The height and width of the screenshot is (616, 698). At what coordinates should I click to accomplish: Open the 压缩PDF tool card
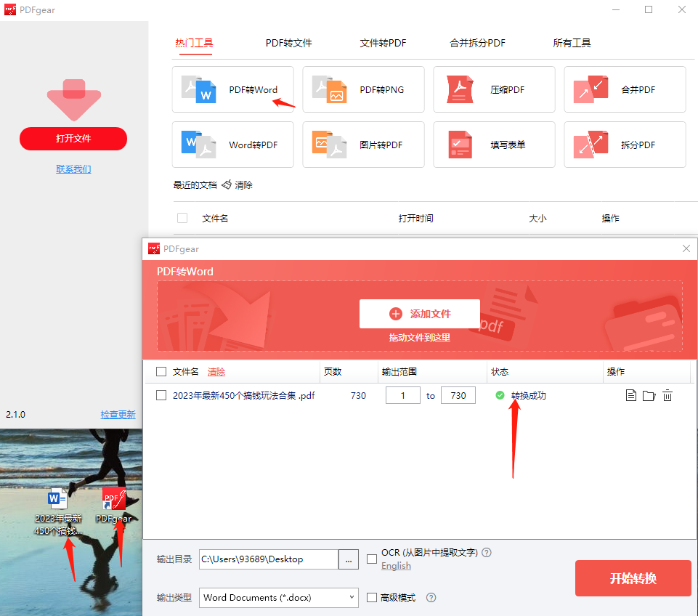click(494, 89)
